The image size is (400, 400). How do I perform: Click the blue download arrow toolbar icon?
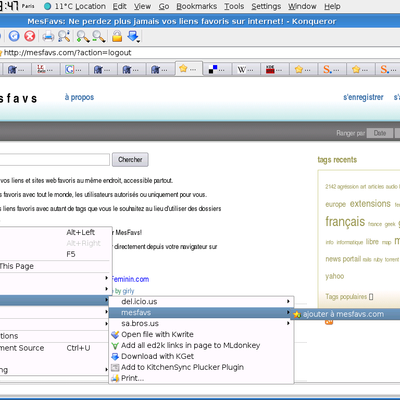click(x=133, y=36)
